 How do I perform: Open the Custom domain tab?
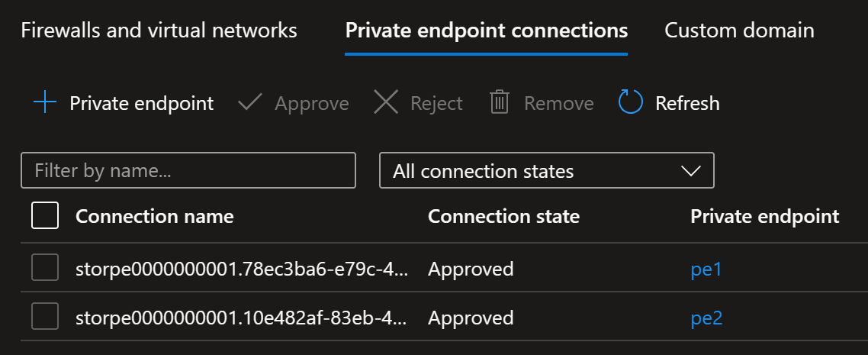(x=739, y=31)
